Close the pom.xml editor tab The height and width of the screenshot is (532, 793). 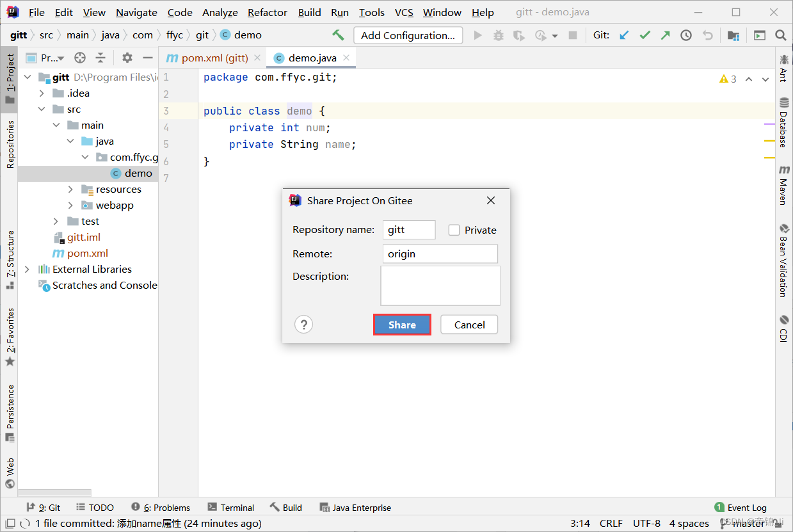pos(257,58)
